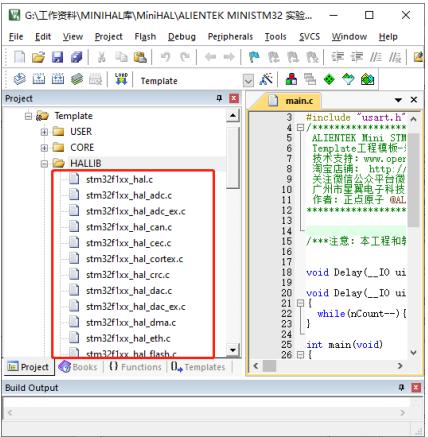Select stm32f1xx_hal_can.c file
Viewport: 428px width, 437px height.
tap(129, 227)
